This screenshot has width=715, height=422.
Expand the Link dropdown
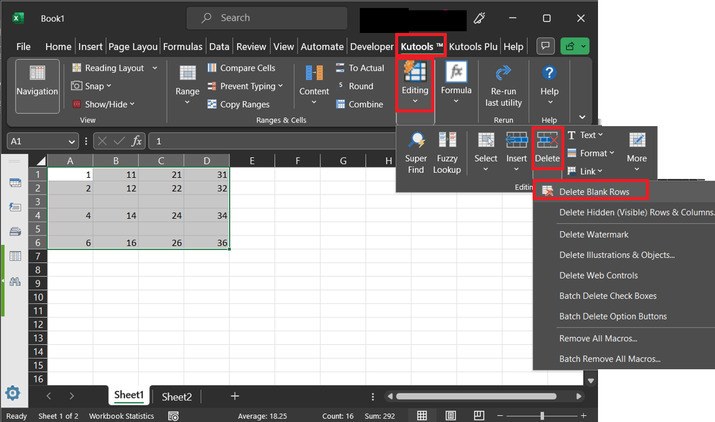(600, 171)
